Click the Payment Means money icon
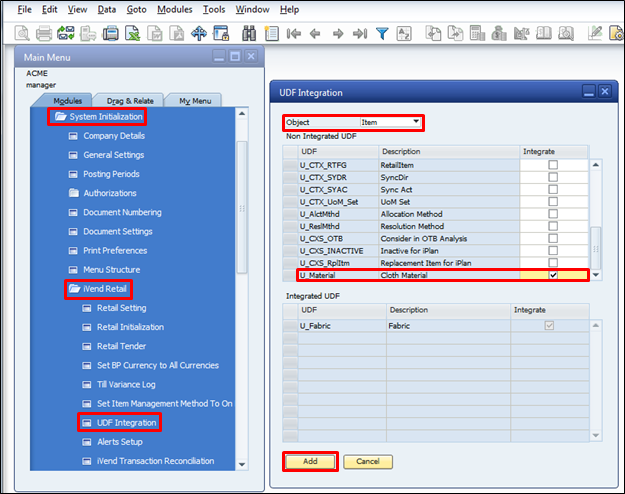The height and width of the screenshot is (494, 625). pos(498,33)
